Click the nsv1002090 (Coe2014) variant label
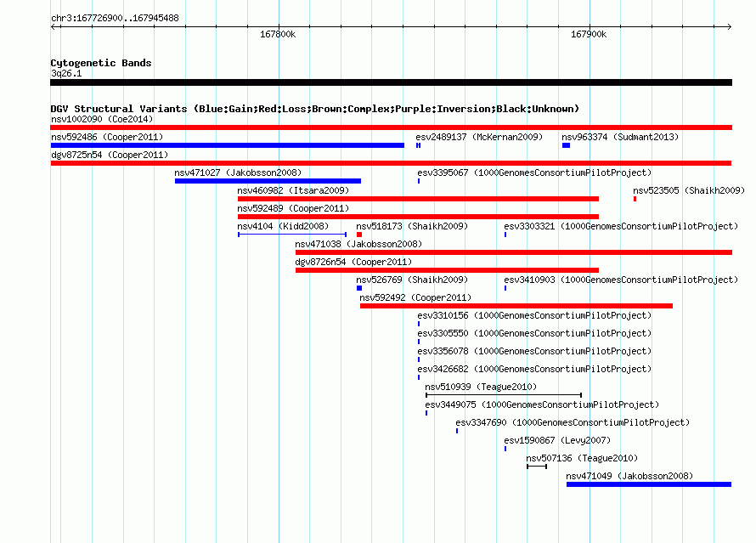 pos(102,119)
